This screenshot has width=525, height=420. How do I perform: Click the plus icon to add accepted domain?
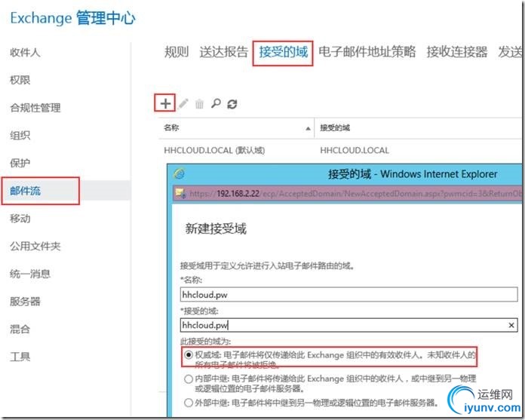pyautogui.click(x=165, y=103)
